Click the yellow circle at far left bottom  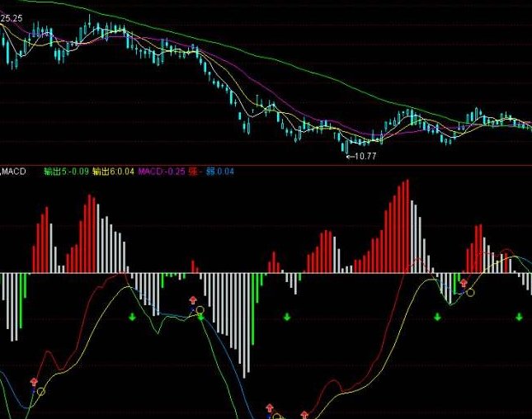[40, 391]
